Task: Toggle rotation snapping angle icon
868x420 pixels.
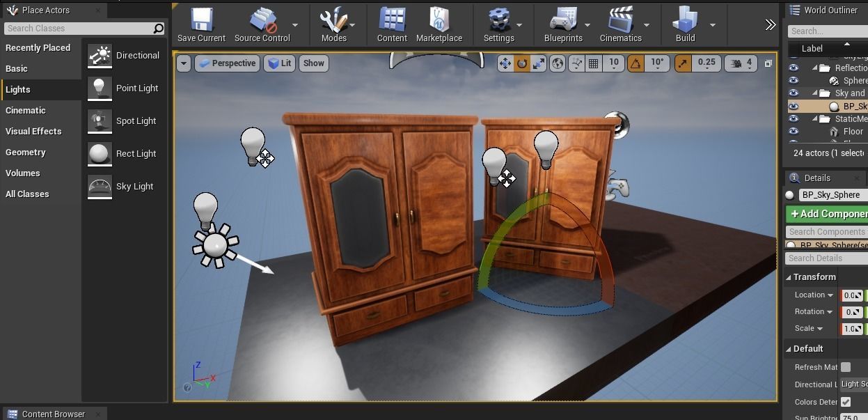Action: (x=636, y=63)
